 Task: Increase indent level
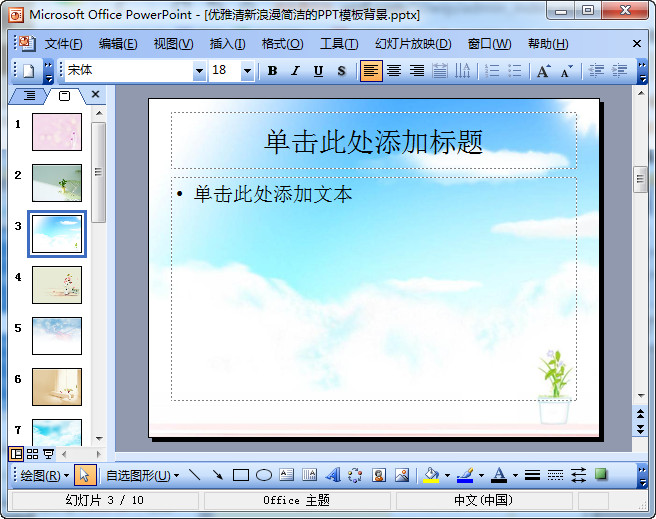[x=619, y=71]
